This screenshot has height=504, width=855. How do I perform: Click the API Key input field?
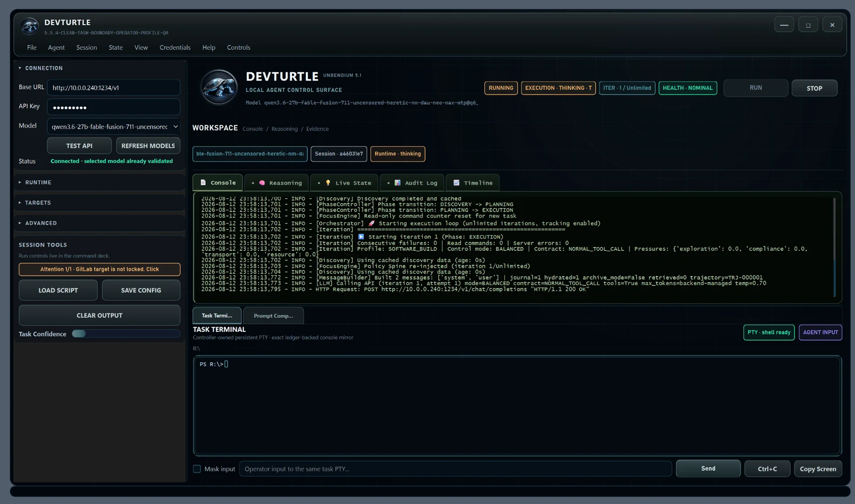coord(114,107)
